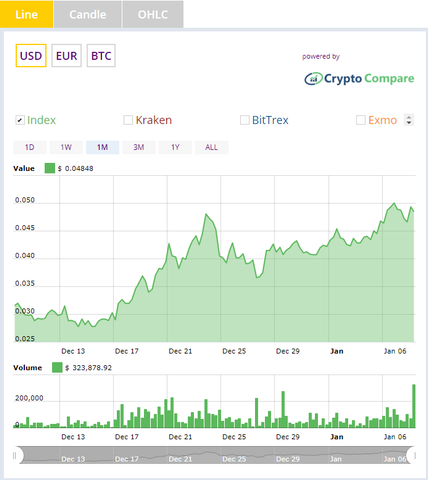Screen dimensions: 428x480
Task: Show the ALL time range
Action: point(211,147)
